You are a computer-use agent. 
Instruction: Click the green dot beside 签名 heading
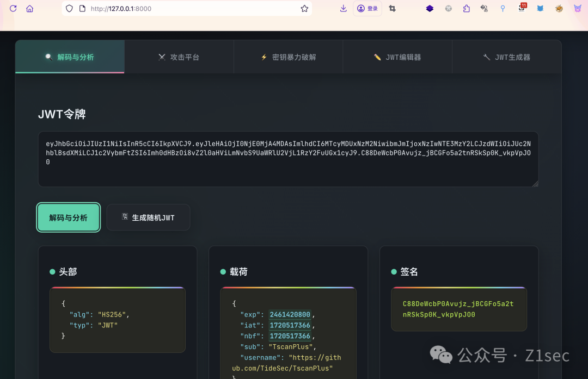tap(394, 271)
